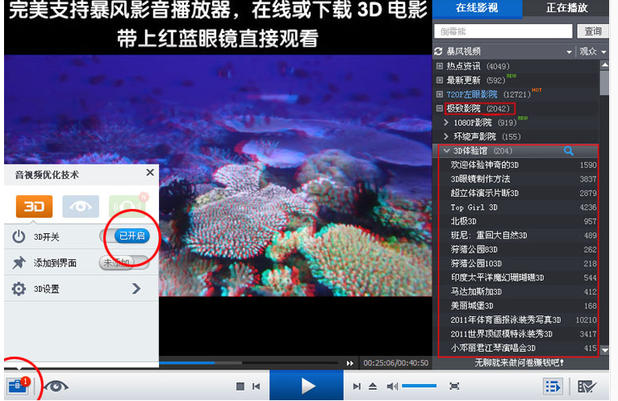Adjust the blue volume slider
Screen dimensions: 618x401
tap(419, 386)
